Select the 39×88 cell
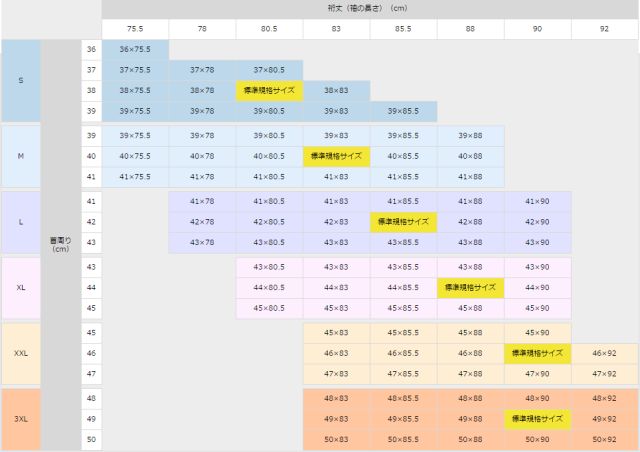This screenshot has width=640, height=452. [470, 136]
